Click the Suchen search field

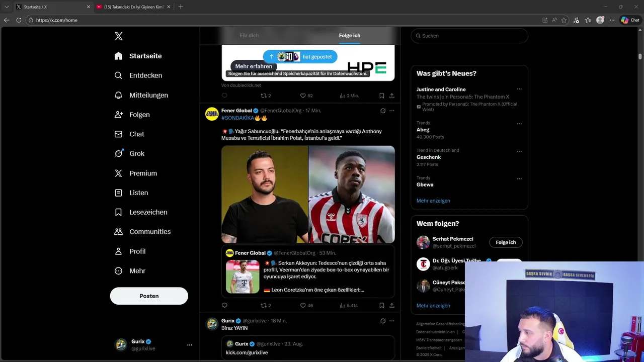(469, 36)
